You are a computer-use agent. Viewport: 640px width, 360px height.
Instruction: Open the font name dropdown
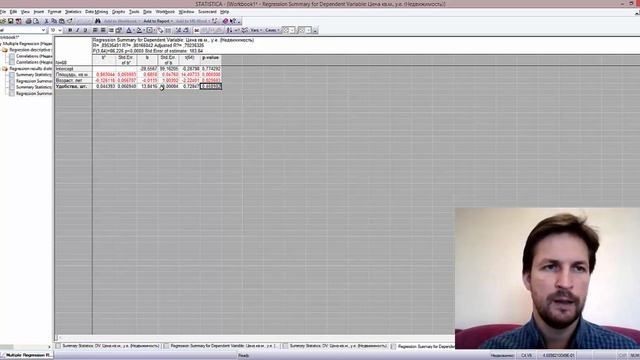point(43,30)
